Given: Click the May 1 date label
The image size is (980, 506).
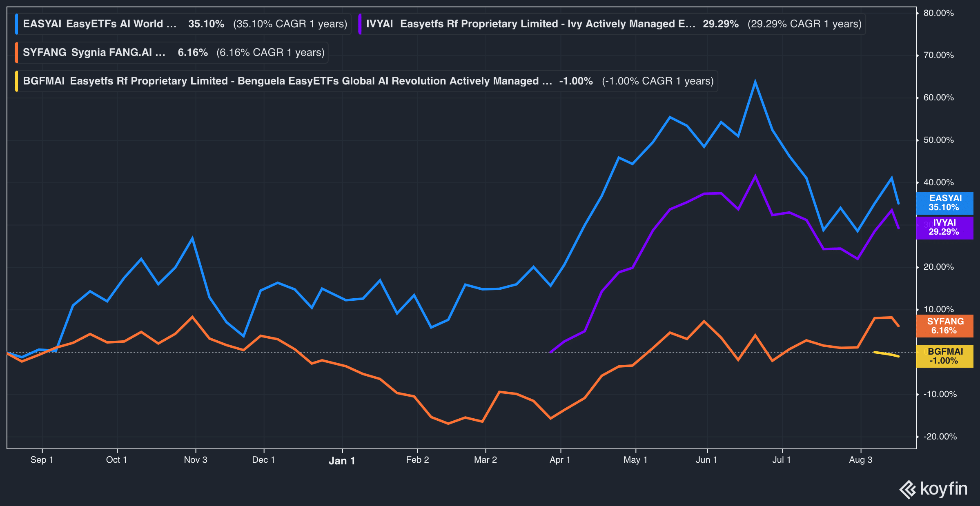Looking at the screenshot, I should point(635,460).
